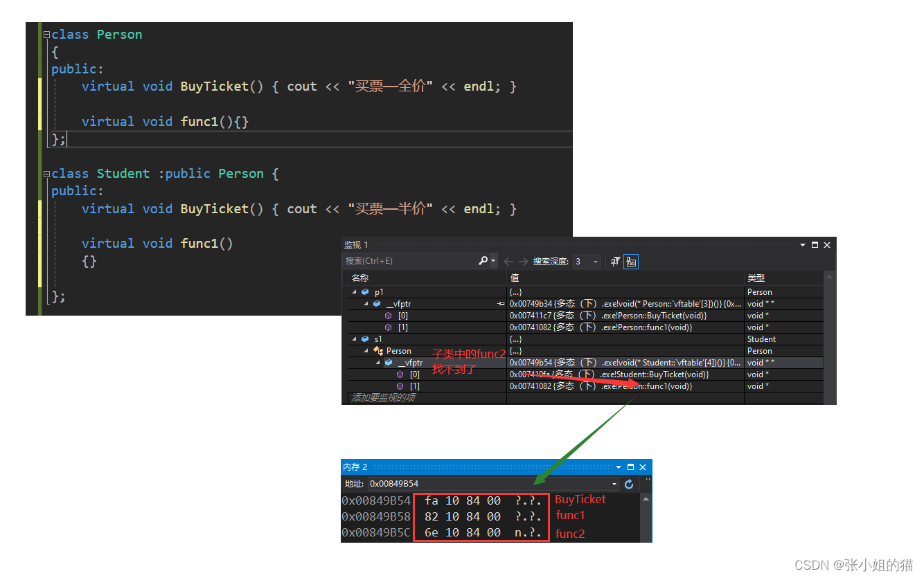924x578 pixels.
Task: Select the 名称 column header
Action: (427, 278)
